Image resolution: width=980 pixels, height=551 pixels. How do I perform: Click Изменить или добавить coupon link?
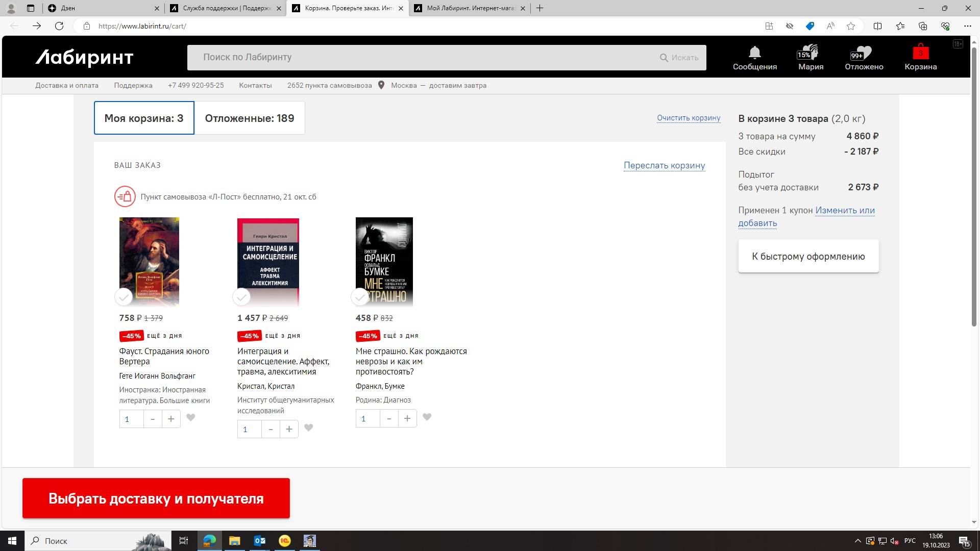(806, 216)
